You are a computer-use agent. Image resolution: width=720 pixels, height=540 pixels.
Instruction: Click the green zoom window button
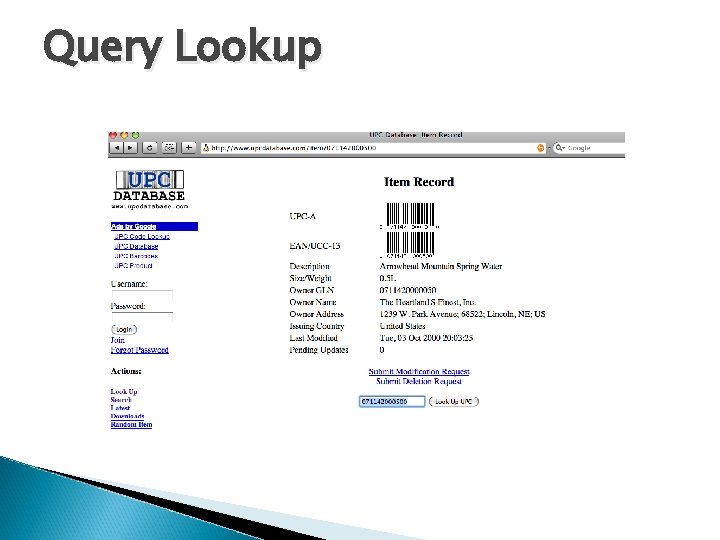tap(135, 135)
